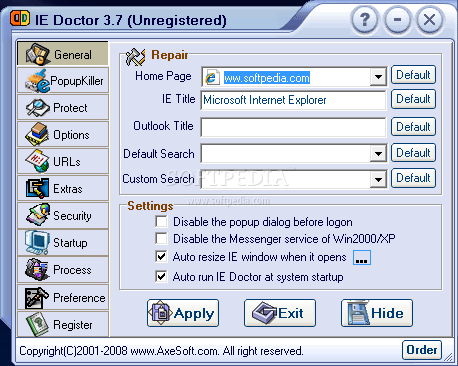Viewport: 458px width, 366px height.
Task: Enable Disable the popup dialog before logon
Action: coord(161,222)
